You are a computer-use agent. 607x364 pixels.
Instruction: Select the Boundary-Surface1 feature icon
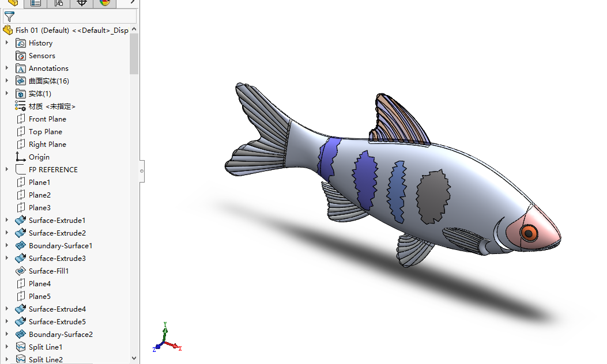click(21, 245)
